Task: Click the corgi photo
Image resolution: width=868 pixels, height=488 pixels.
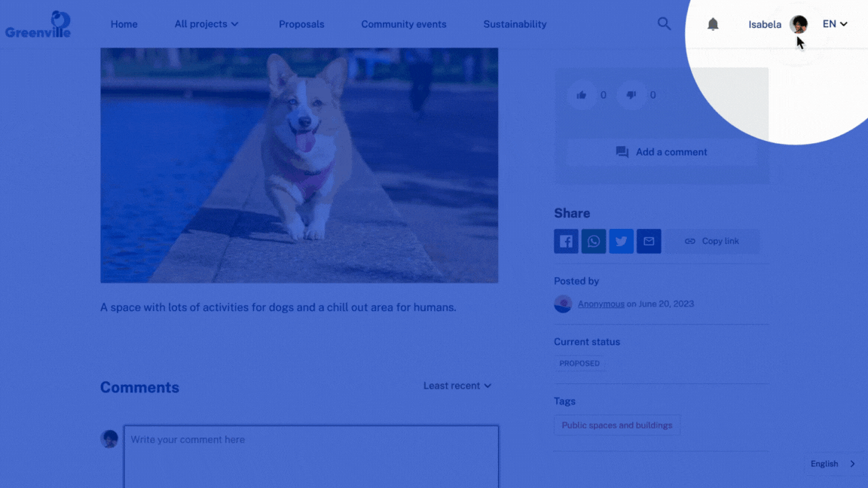Action: tap(299, 166)
